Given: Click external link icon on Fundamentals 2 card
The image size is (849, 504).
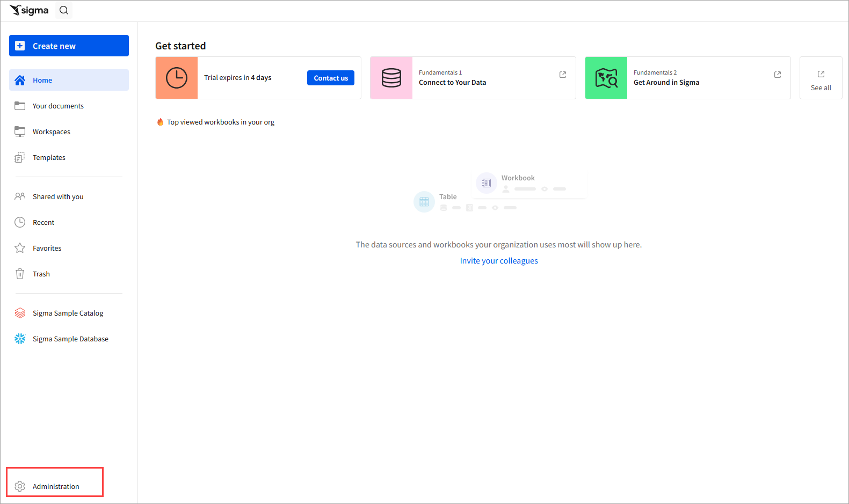Looking at the screenshot, I should 778,75.
